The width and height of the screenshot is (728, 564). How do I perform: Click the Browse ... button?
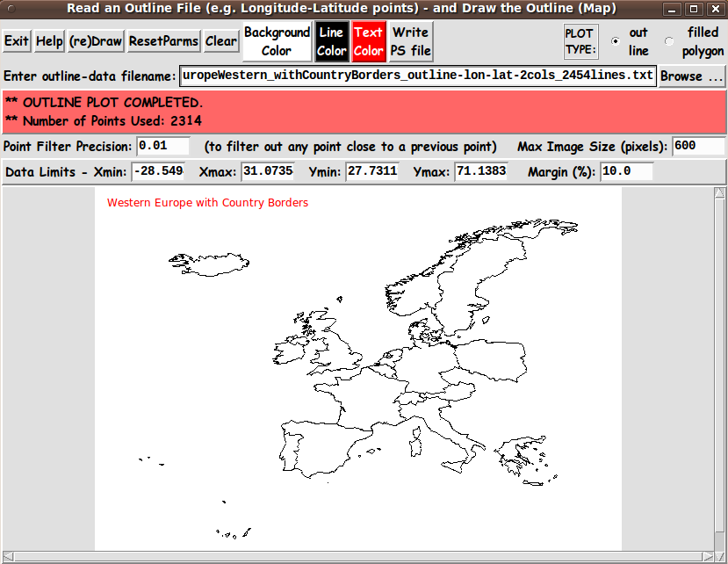pyautogui.click(x=692, y=76)
